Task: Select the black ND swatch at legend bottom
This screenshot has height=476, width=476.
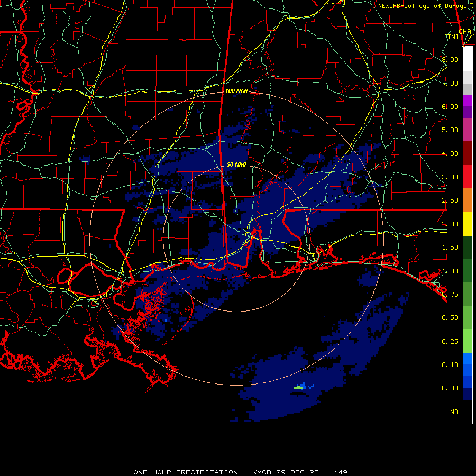Action: 467,411
